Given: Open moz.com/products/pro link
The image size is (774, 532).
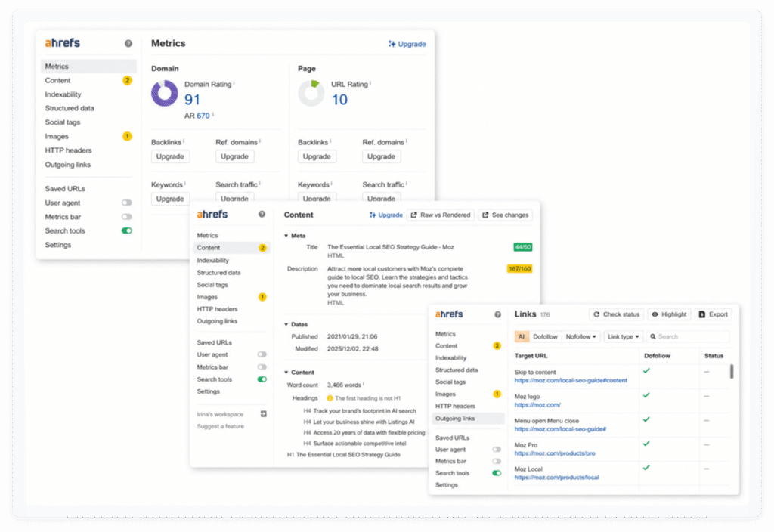Looking at the screenshot, I should tap(555, 453).
